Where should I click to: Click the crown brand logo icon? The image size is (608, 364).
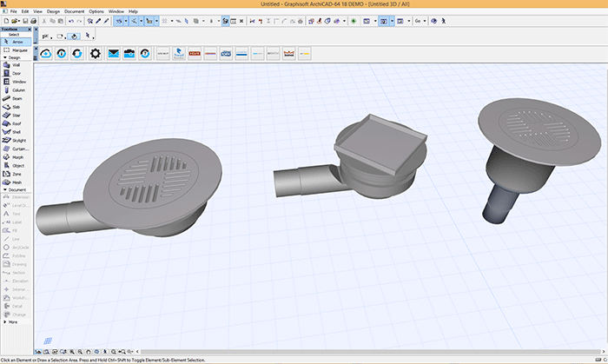289,54
